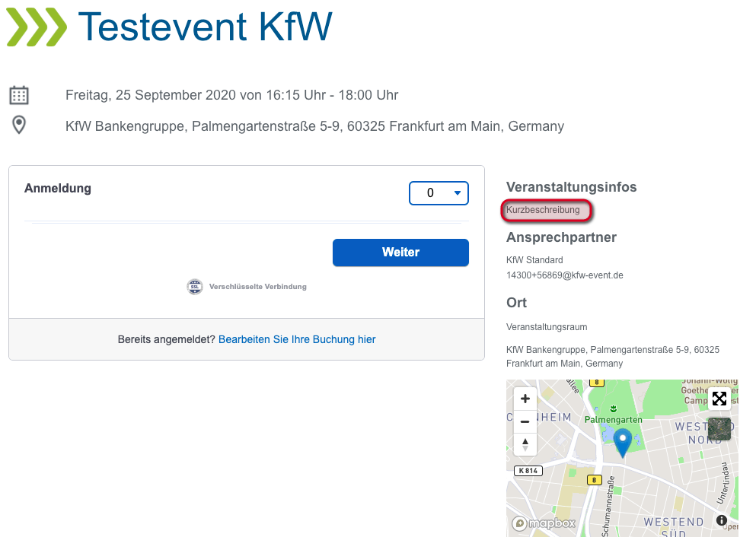
Task: Click the Palmengarten label on the map
Action: tap(614, 420)
